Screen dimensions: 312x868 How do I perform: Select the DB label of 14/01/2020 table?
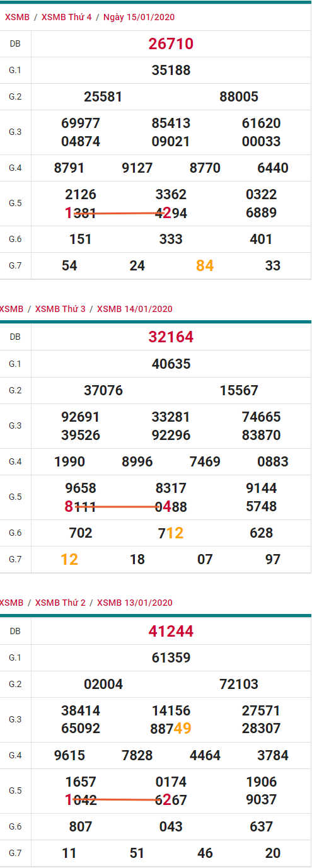(x=15, y=337)
